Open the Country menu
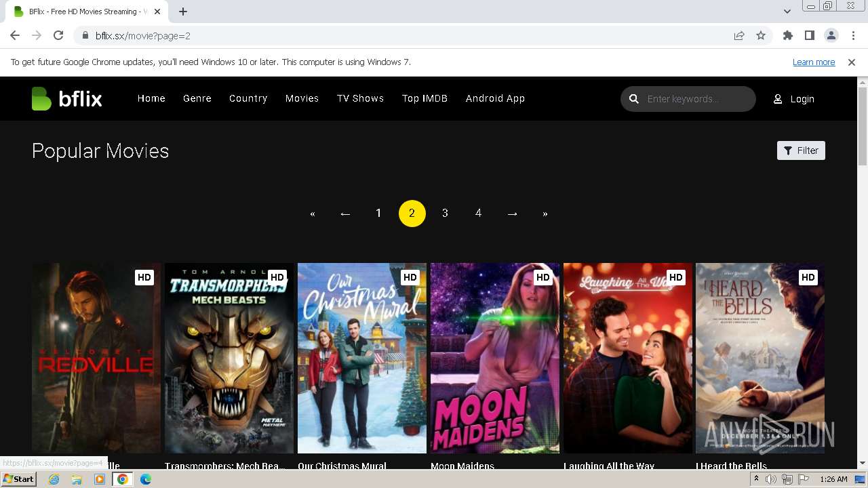 pos(248,98)
